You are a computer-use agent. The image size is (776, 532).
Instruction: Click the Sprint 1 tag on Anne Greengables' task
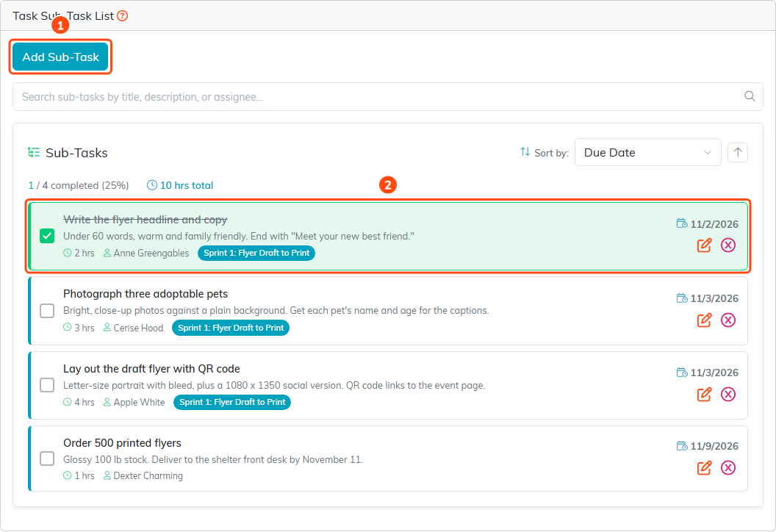[x=256, y=253]
